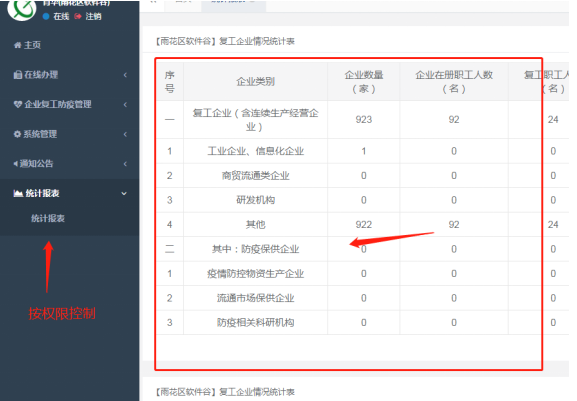Image resolution: width=577 pixels, height=401 pixels.
Task: Click the red 注销 logout icon
Action: pos(78,16)
